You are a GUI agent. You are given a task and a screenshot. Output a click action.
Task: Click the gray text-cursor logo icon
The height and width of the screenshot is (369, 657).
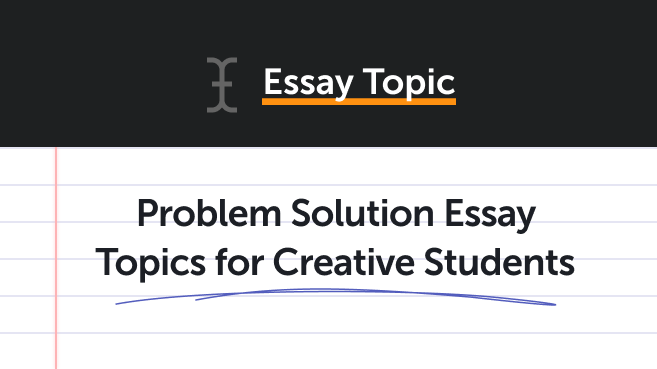(x=222, y=85)
